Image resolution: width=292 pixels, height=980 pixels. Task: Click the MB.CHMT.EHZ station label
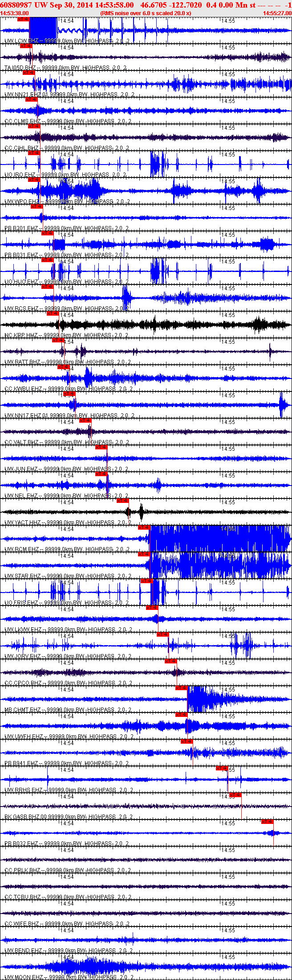pyautogui.click(x=68, y=710)
